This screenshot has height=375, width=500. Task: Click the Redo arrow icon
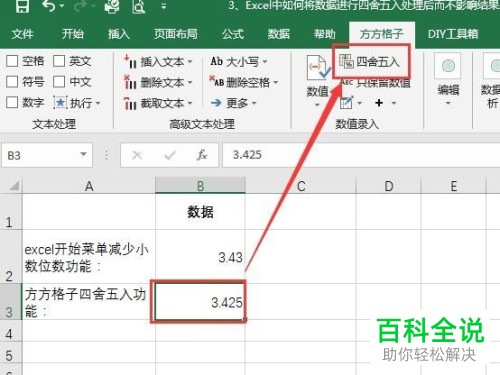tap(79, 6)
